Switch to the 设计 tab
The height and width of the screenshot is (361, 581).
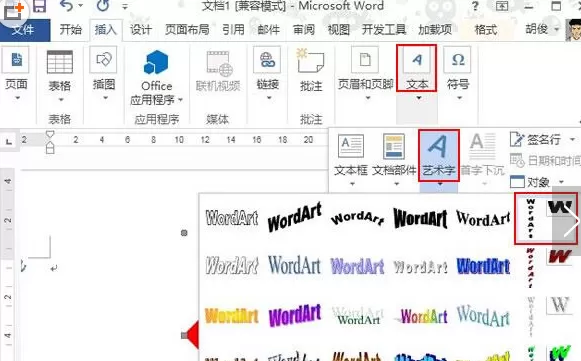point(141,30)
